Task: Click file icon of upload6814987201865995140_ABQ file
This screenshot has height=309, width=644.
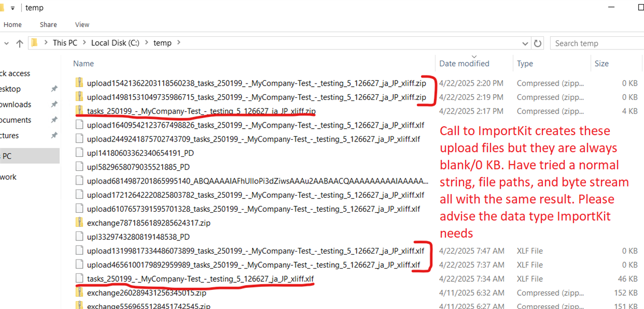Action: pyautogui.click(x=79, y=181)
